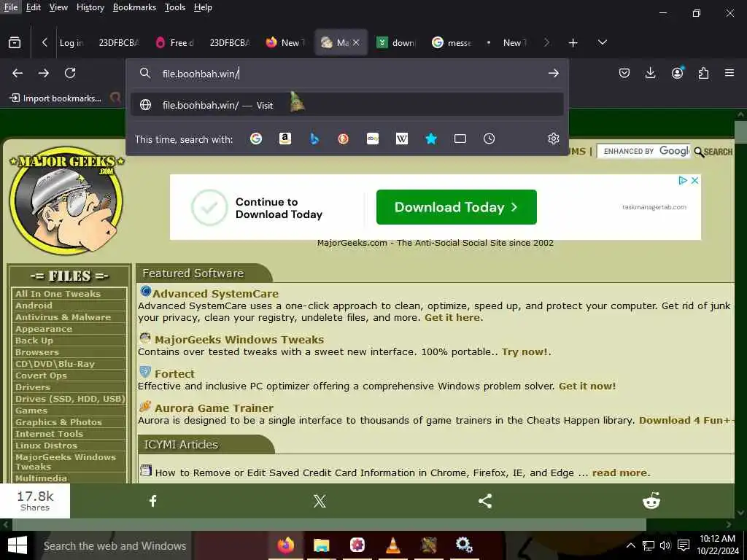Switch to the messe Google tab
This screenshot has width=747, height=560.
(452, 42)
